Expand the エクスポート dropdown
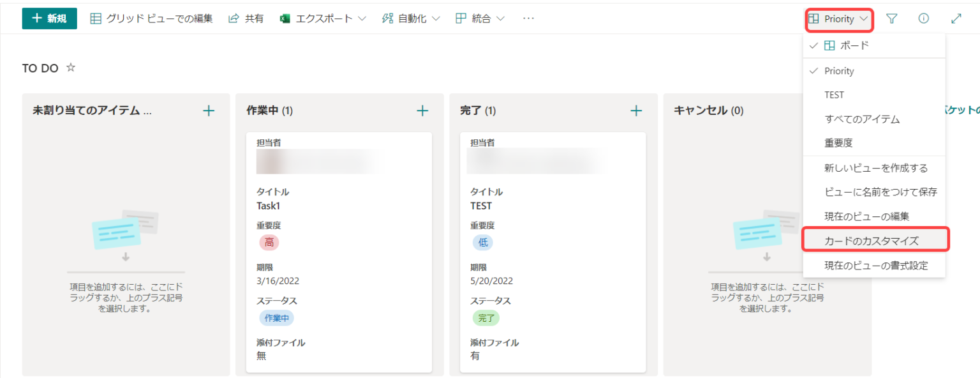 coord(323,19)
